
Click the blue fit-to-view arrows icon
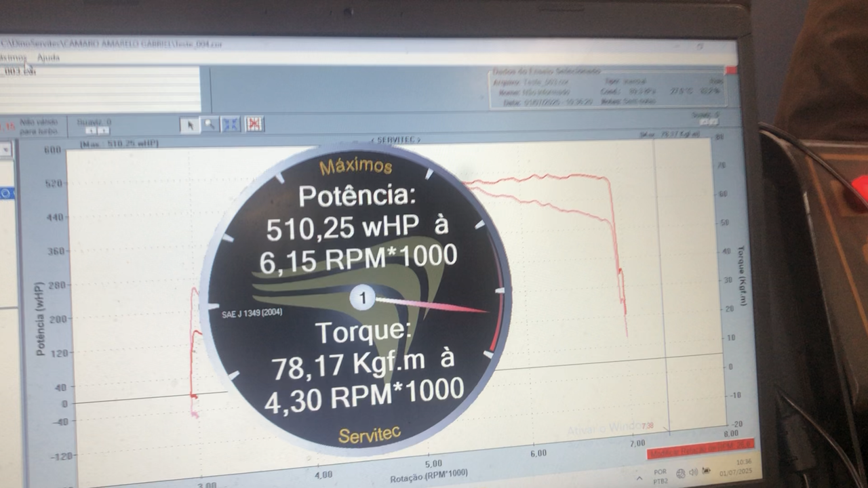click(x=231, y=125)
